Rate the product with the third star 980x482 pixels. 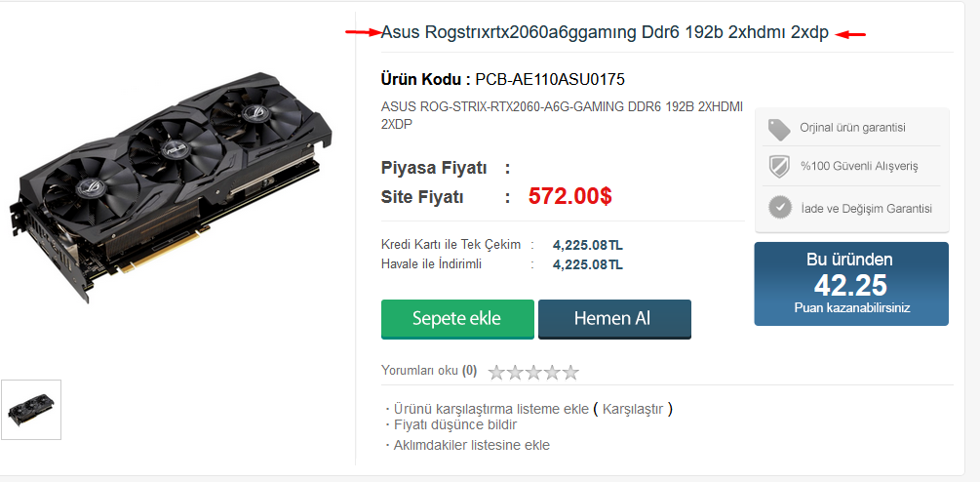533,373
